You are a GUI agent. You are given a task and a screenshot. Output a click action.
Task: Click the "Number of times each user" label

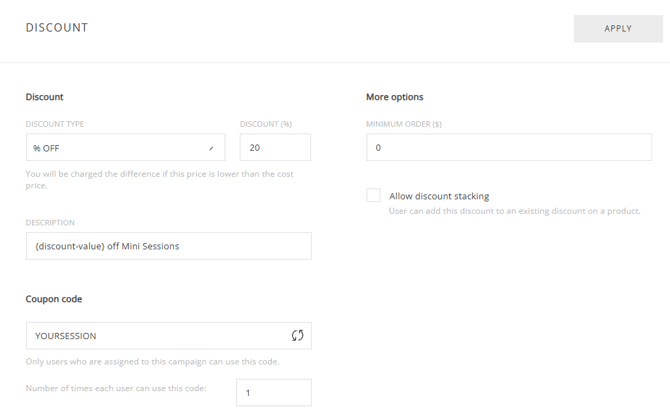116,388
